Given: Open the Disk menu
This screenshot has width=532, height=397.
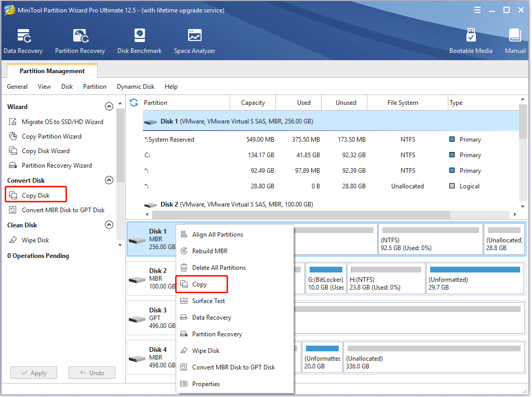Looking at the screenshot, I should pos(67,87).
